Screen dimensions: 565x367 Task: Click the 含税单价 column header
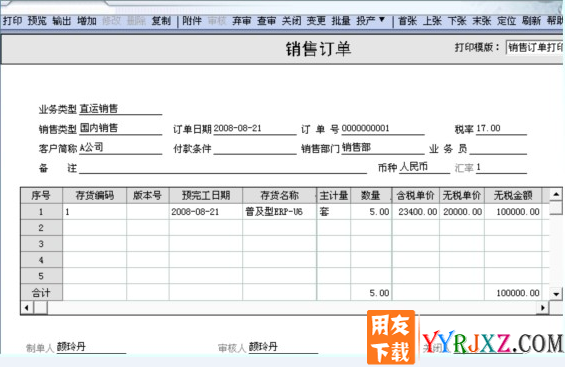click(x=415, y=196)
